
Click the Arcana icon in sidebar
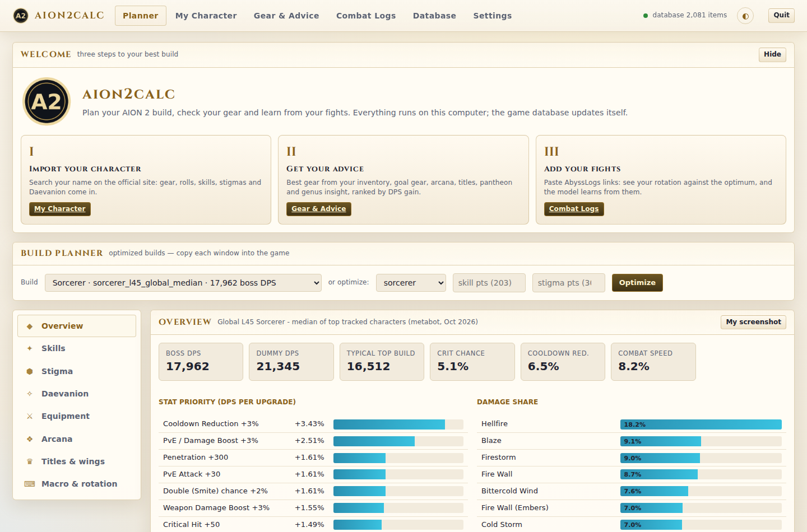(x=30, y=439)
